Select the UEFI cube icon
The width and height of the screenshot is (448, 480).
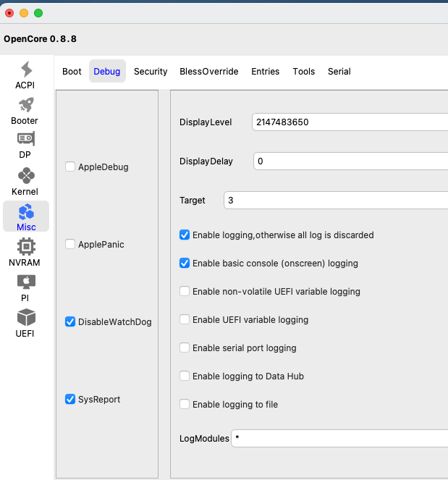(26, 323)
